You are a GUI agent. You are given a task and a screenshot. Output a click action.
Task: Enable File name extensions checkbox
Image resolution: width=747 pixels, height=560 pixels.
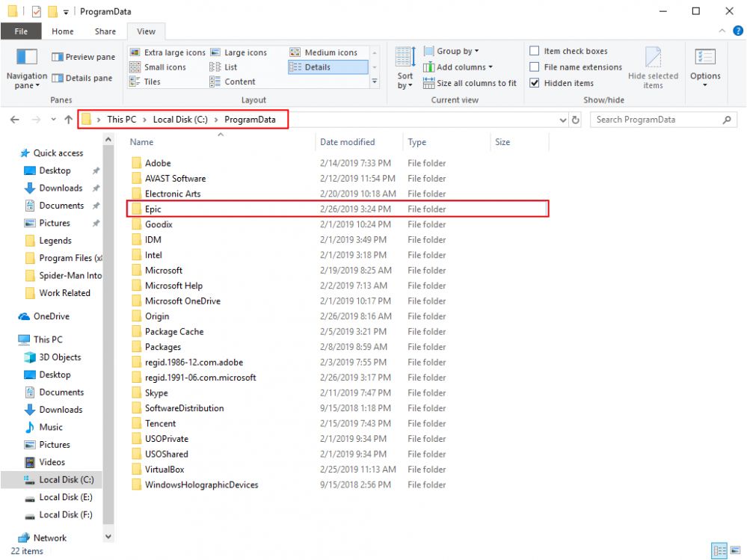tap(535, 67)
